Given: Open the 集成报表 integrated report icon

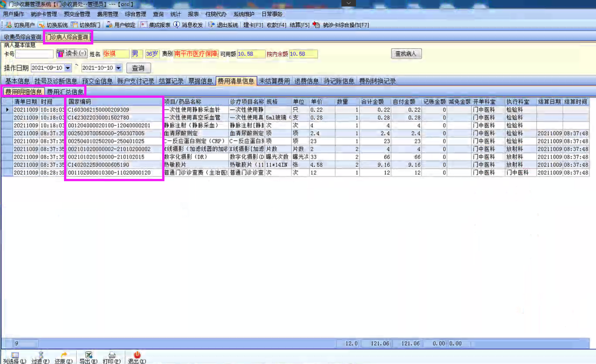Looking at the screenshot, I should tap(144, 25).
